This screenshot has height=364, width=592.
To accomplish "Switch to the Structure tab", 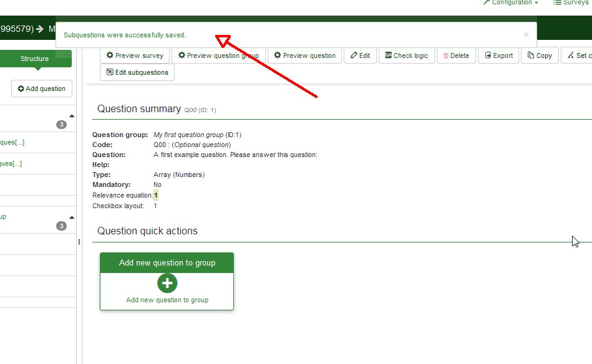I will (x=35, y=59).
